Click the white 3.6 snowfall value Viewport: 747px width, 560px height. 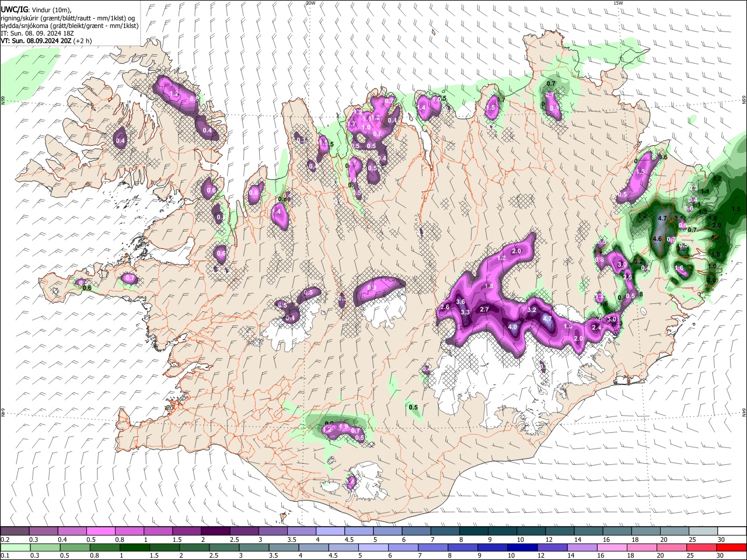(460, 302)
